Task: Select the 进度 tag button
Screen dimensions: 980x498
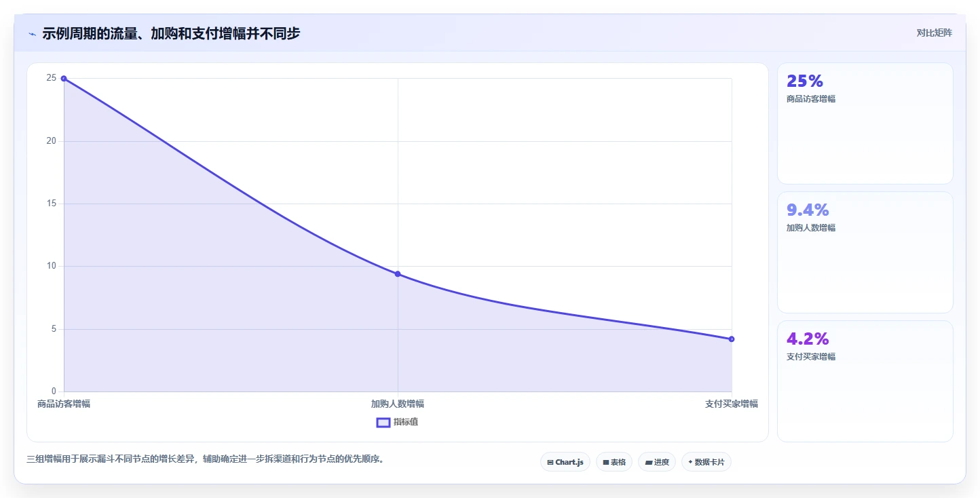Action: click(657, 462)
